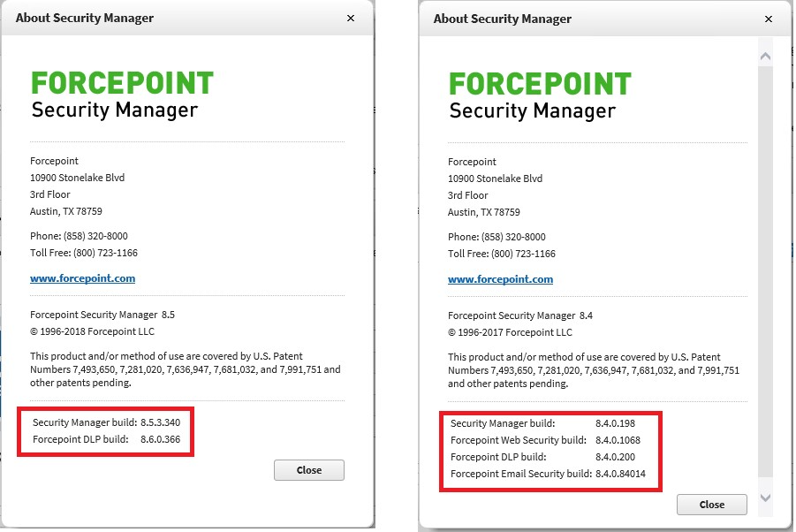The width and height of the screenshot is (796, 532).
Task: Dismiss the left About dialog with its X
Action: (x=351, y=18)
